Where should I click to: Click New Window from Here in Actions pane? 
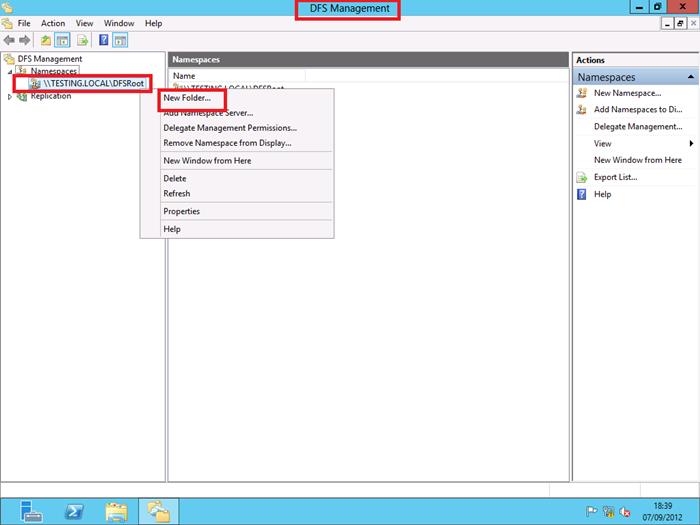tap(638, 160)
